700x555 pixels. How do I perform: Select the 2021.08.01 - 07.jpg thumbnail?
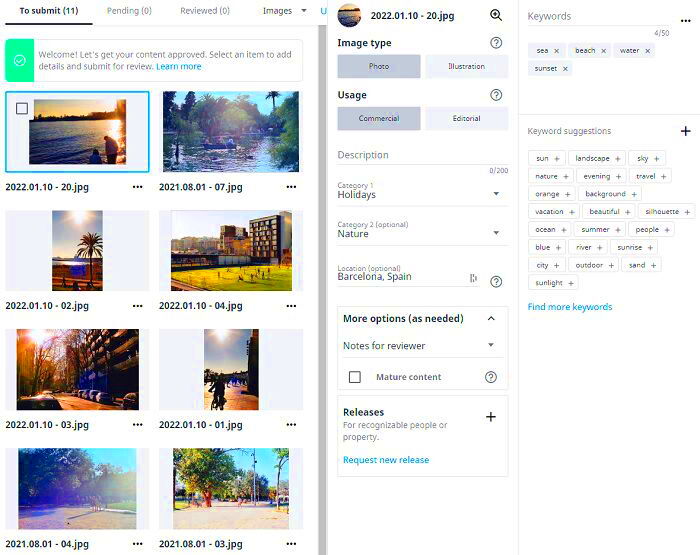(231, 132)
